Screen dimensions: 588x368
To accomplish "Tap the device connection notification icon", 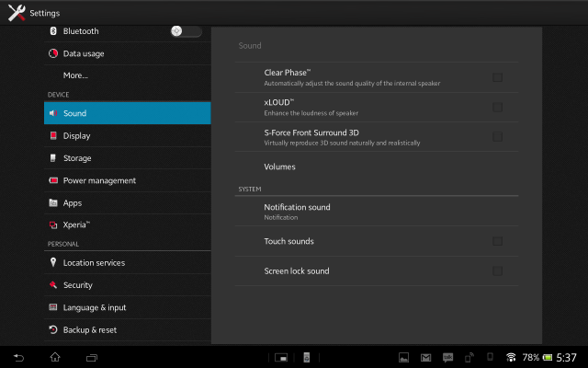I will coord(469,358).
